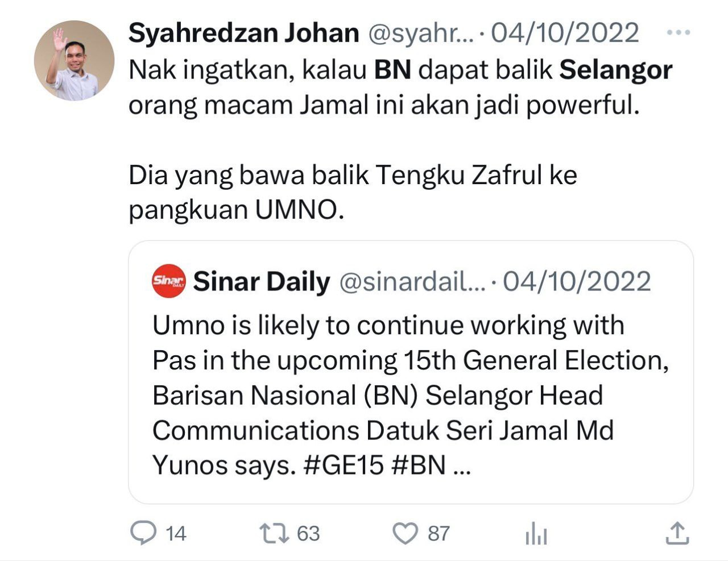Open the three-dot more options menu
This screenshot has height=561, width=728.
[x=678, y=32]
